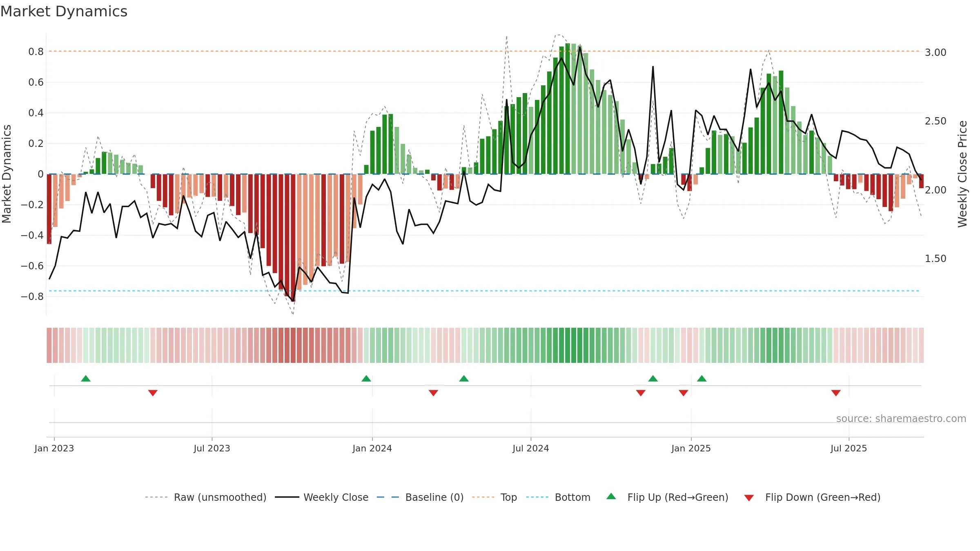Click the green Flip Up marker in April 2024
This screenshot has height=551, width=980.
(x=464, y=379)
